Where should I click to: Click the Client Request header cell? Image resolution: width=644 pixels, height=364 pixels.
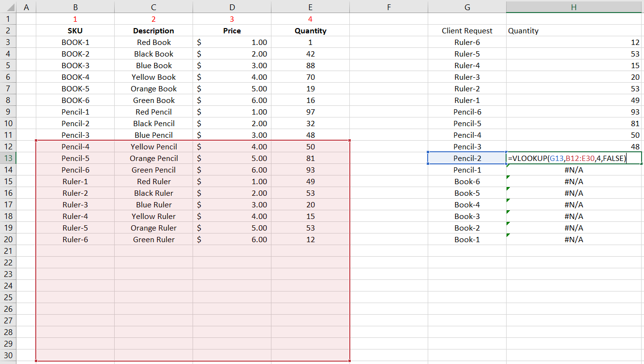pyautogui.click(x=467, y=30)
